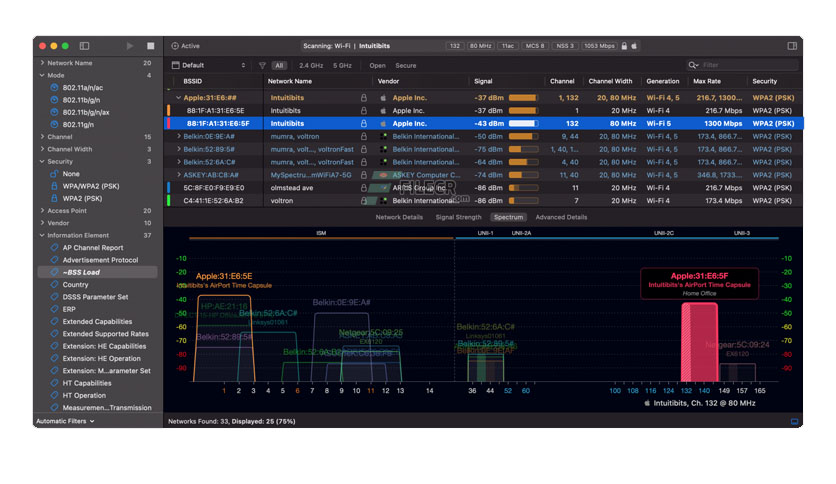Expand the Access Point sidebar group
This screenshot has width=836, height=484.
tap(42, 211)
